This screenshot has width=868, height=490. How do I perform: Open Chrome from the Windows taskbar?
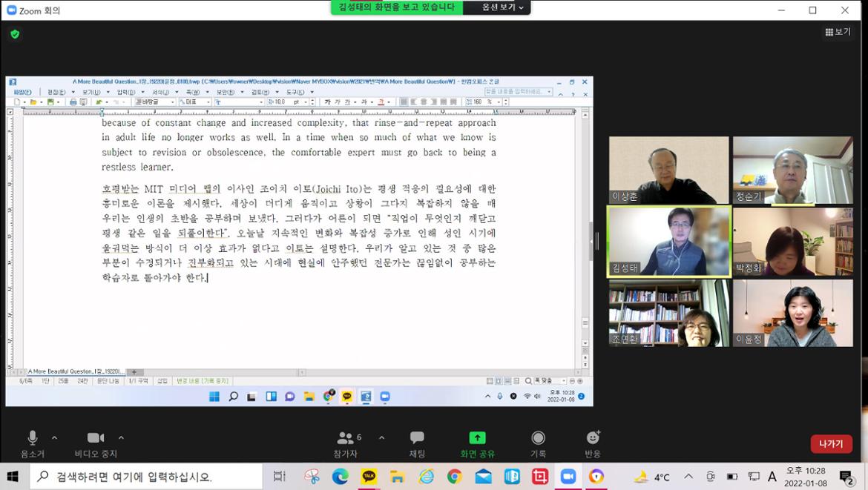[x=454, y=477]
